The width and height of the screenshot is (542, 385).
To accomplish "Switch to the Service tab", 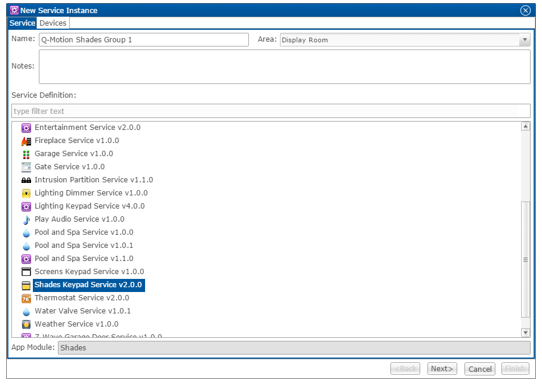I will [x=22, y=23].
